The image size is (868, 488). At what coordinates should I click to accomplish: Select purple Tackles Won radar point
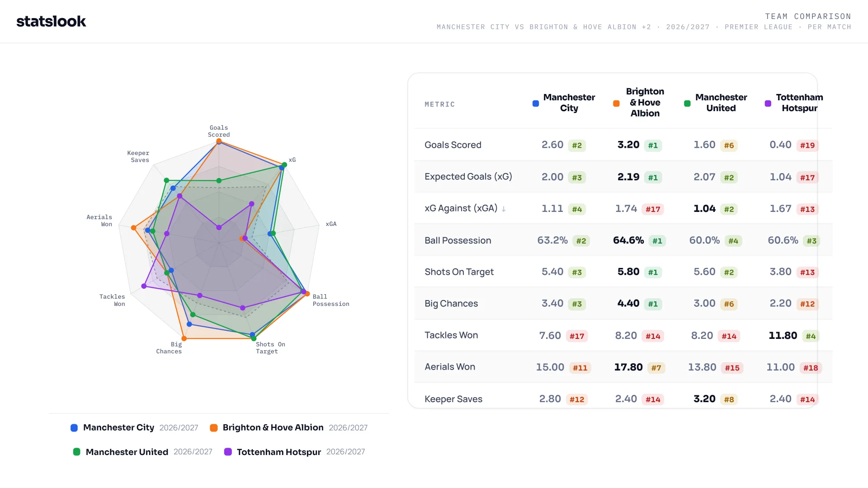point(144,286)
